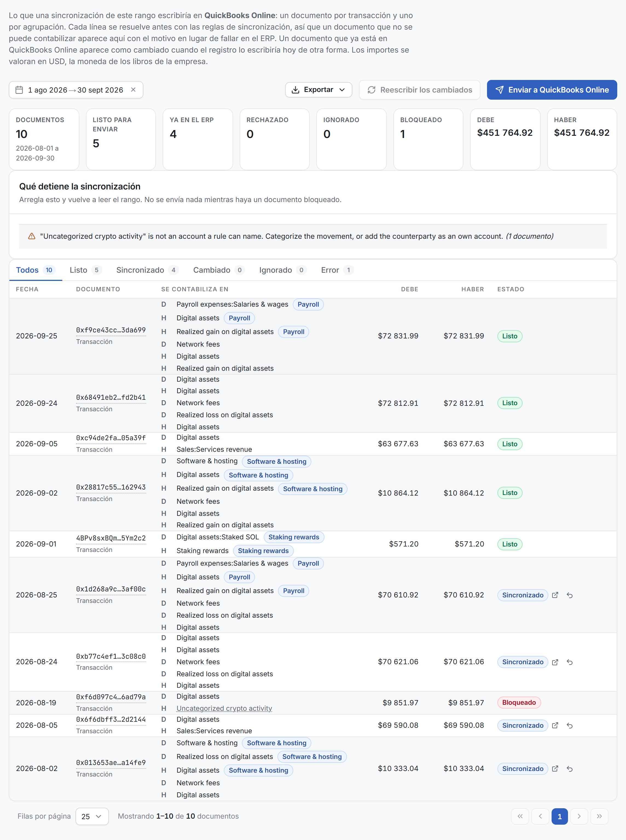Open the Exportar dropdown

point(319,90)
